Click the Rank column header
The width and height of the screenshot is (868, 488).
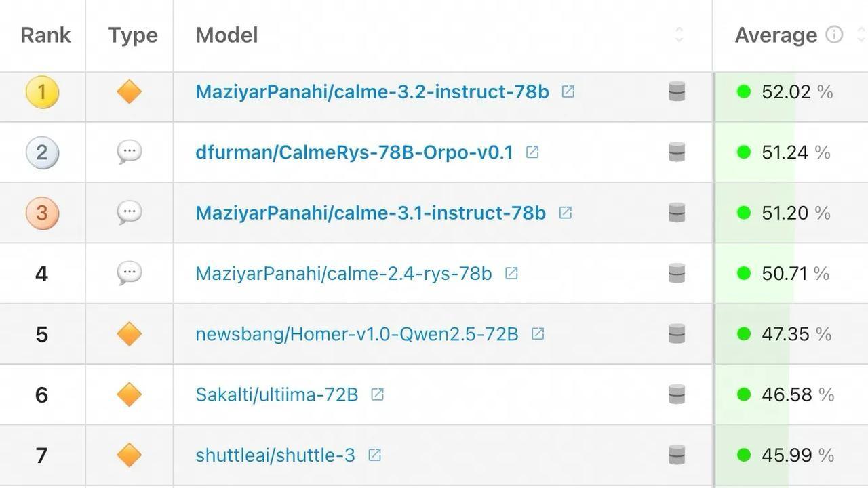tap(45, 35)
